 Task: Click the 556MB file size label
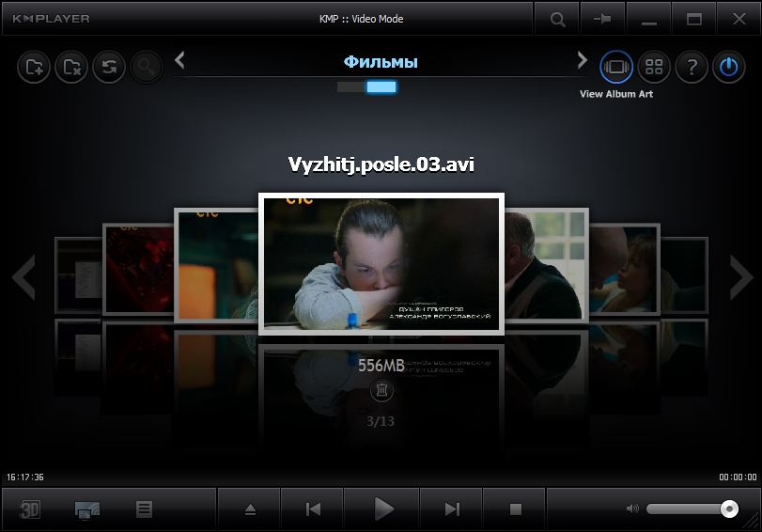tap(381, 366)
